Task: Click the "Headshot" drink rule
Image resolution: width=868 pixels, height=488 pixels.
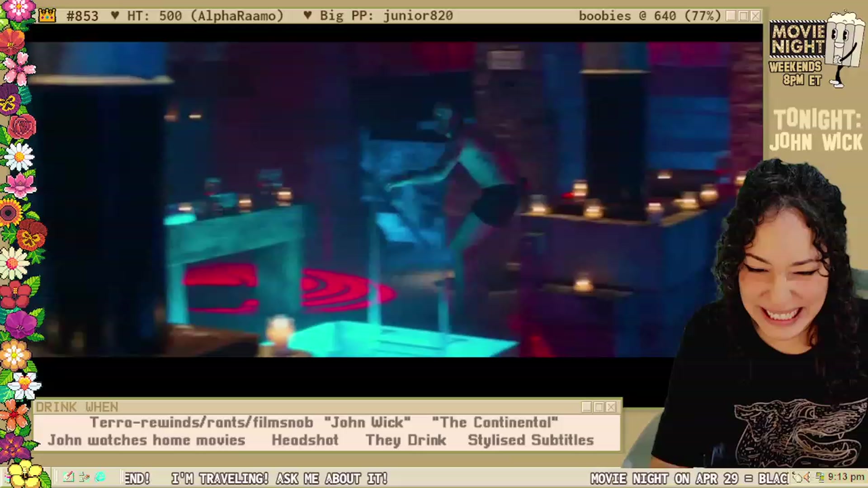Action: [x=305, y=440]
